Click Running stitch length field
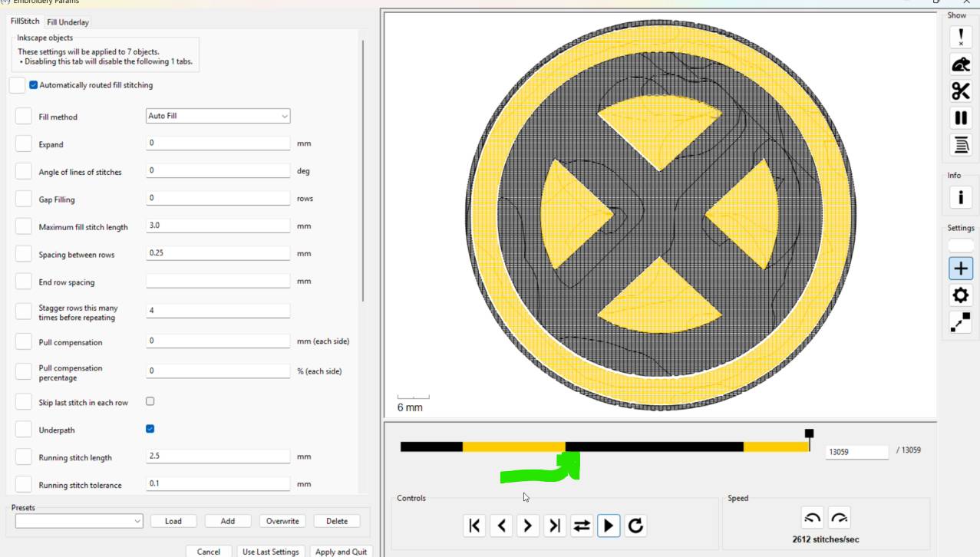This screenshot has height=557, width=980. [x=218, y=456]
